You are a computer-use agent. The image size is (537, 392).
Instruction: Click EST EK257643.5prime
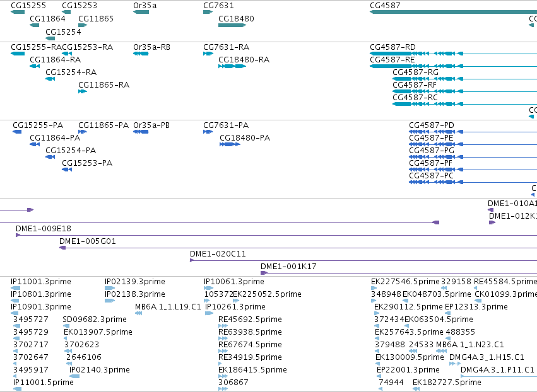pyautogui.click(x=377, y=338)
